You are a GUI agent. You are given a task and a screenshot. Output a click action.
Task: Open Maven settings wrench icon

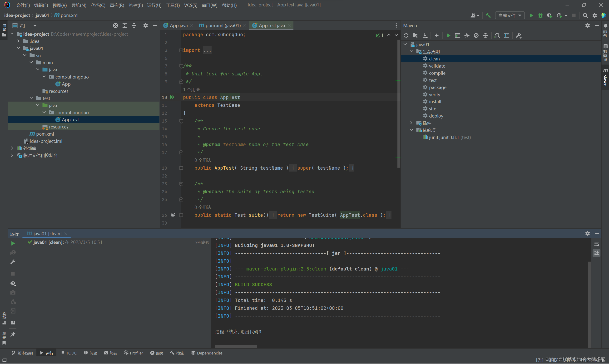[x=519, y=35]
